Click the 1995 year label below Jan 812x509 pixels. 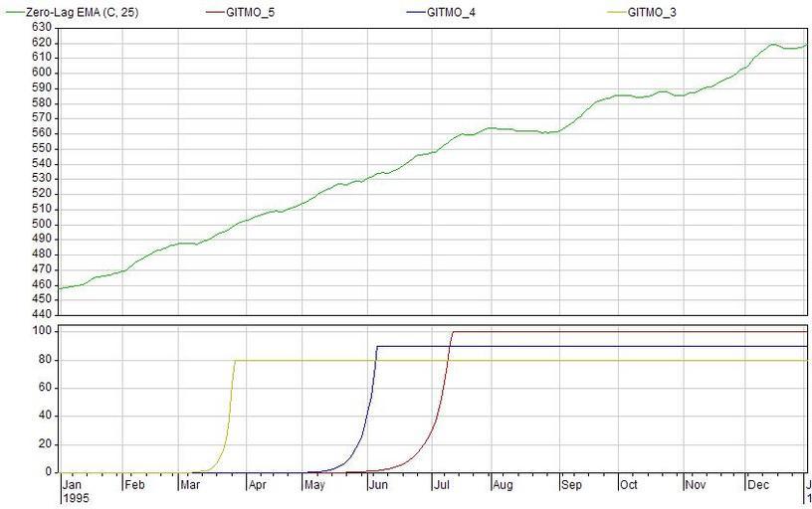pos(76,498)
